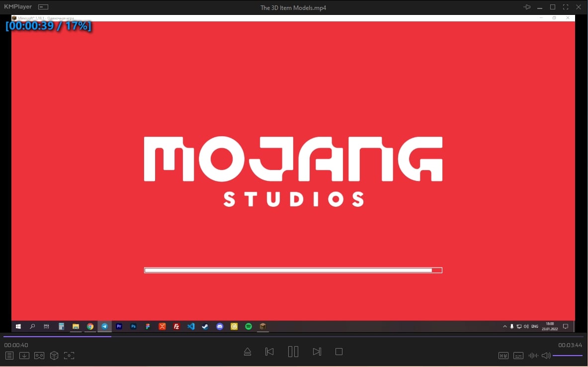Skip to the previous track
588x367 pixels.
coord(269,352)
